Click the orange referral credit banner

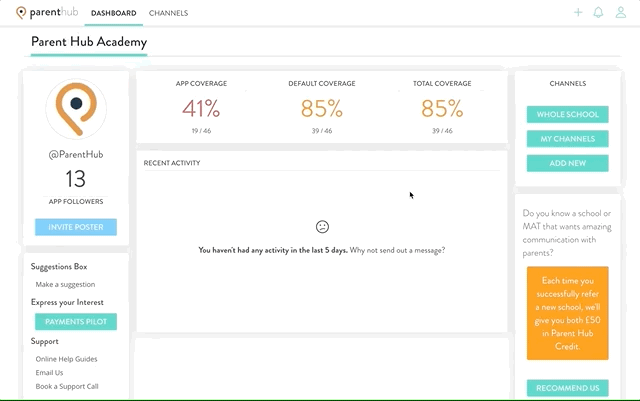click(567, 313)
